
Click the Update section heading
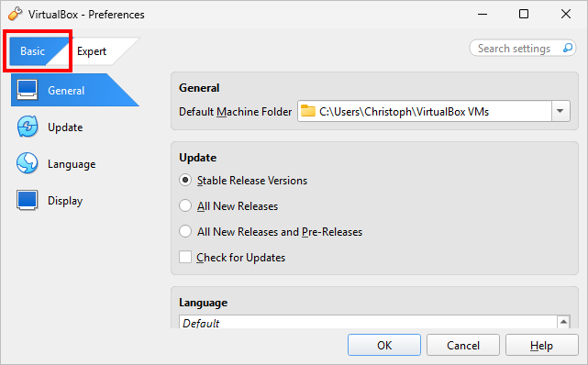point(197,158)
